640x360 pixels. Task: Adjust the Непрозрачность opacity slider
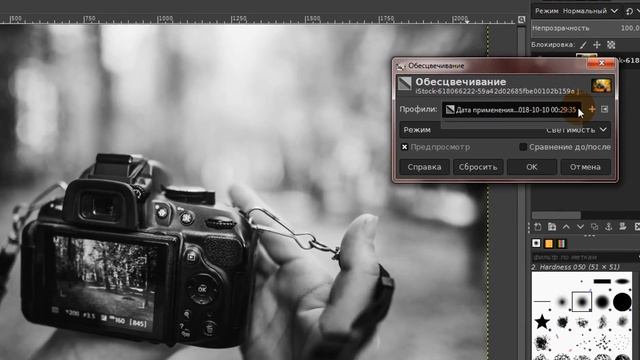point(586,28)
